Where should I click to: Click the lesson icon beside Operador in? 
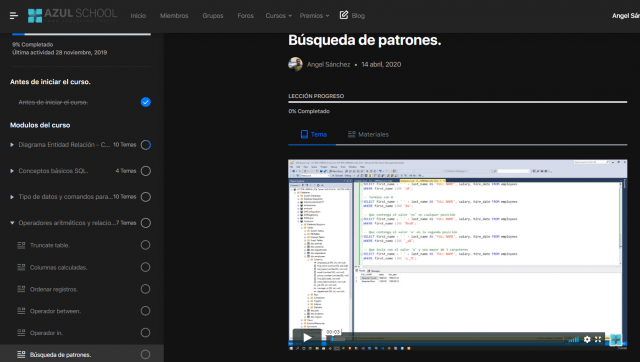[x=21, y=333]
